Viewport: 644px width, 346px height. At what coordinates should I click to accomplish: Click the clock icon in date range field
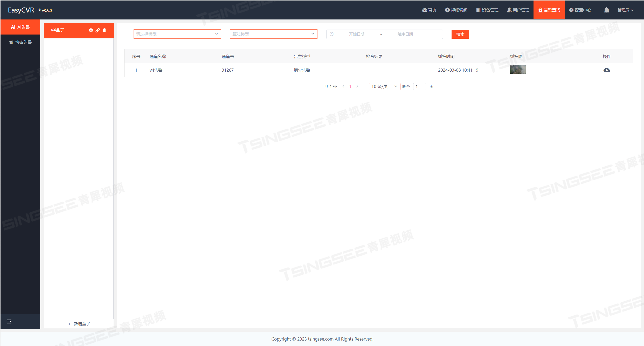click(x=331, y=34)
